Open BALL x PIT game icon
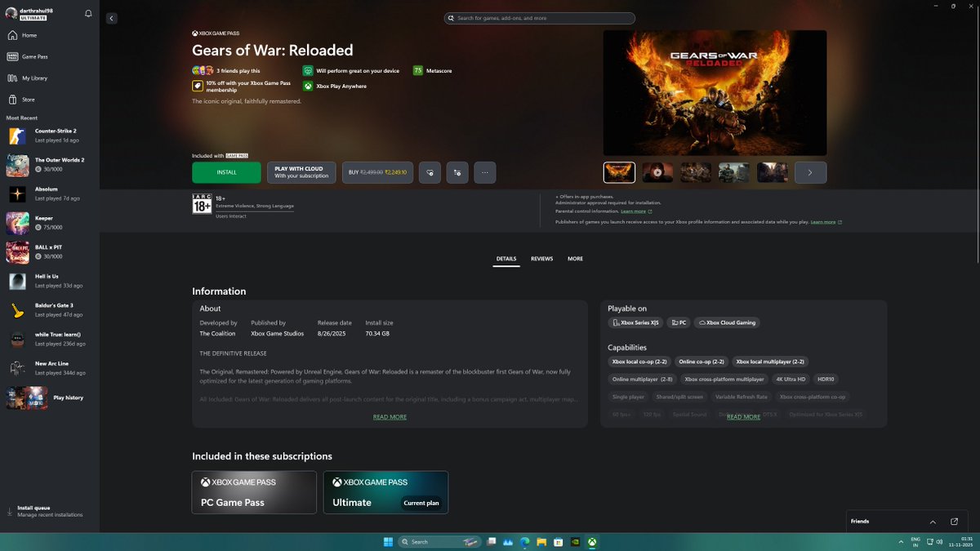980x551 pixels. [18, 252]
